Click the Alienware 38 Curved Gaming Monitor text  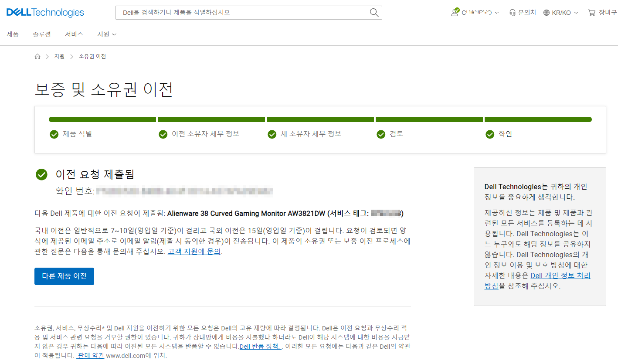pos(246,214)
